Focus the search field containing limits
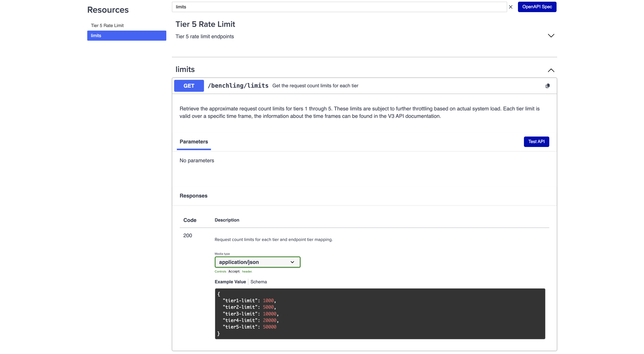Screen dimensions: 644x354 point(339,7)
